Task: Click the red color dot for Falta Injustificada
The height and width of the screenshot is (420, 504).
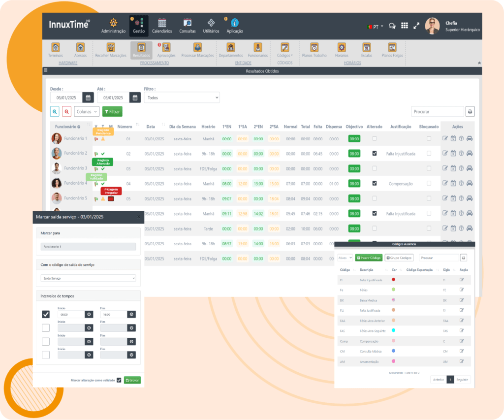Action: pos(393,280)
